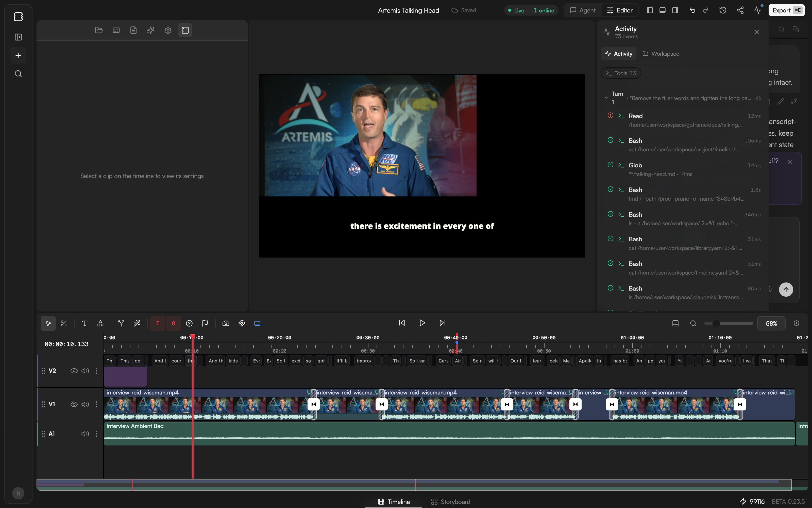
Task: Open A1 track options menu
Action: pos(96,434)
